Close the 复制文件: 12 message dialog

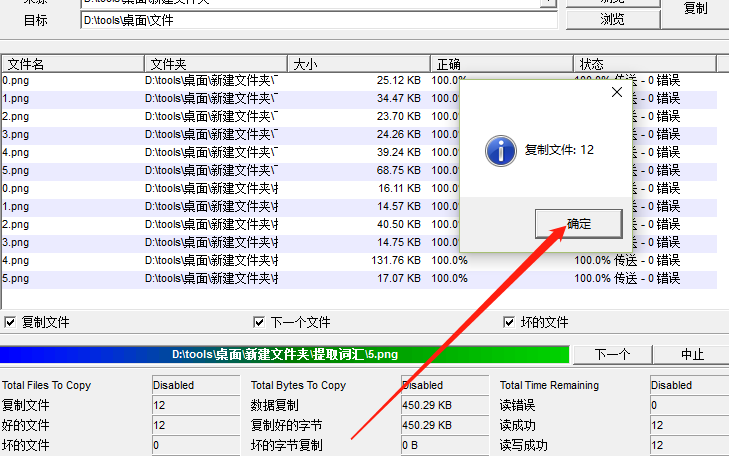(x=617, y=92)
